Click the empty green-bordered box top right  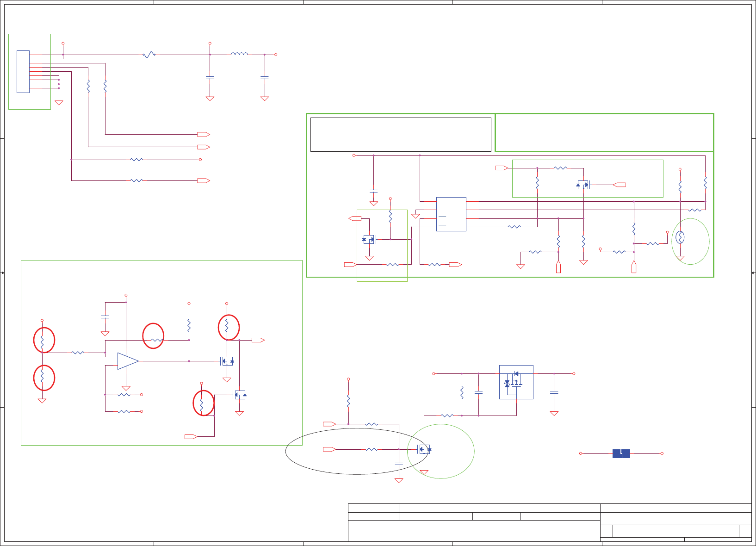pos(604,132)
